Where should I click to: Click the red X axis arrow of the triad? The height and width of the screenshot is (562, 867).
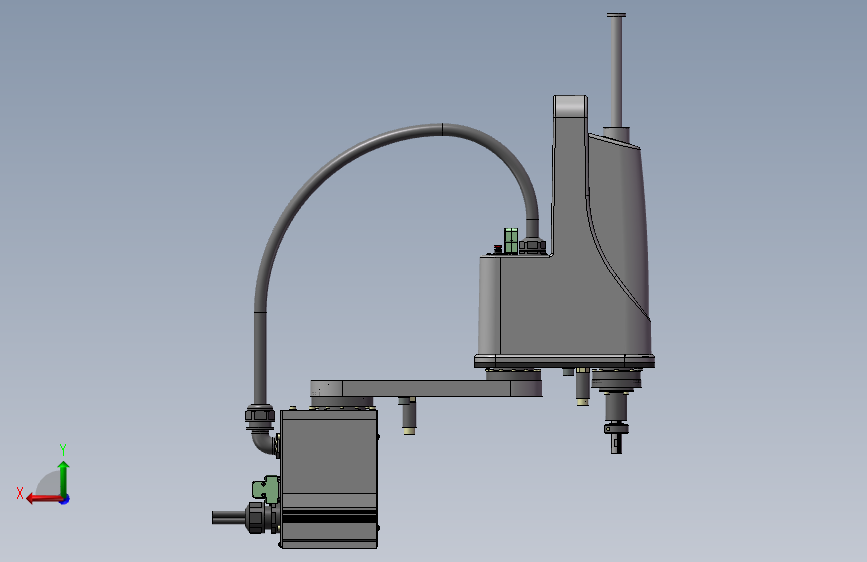click(x=44, y=499)
